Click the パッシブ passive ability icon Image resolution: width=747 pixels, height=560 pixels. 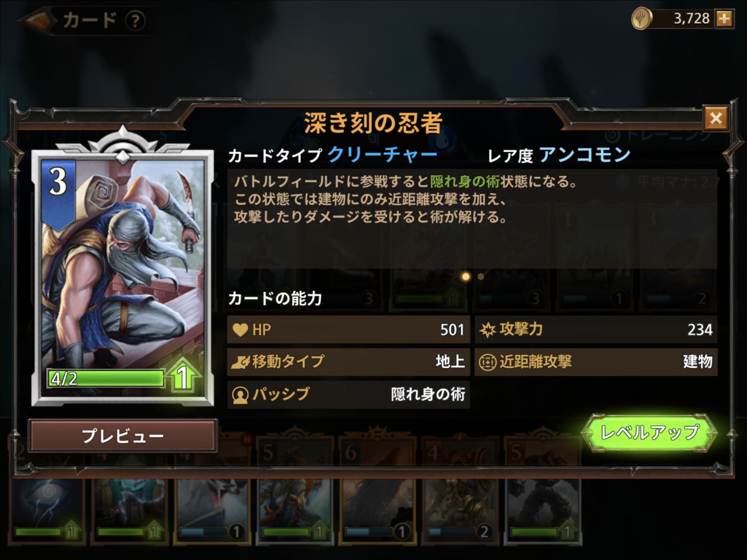click(240, 395)
